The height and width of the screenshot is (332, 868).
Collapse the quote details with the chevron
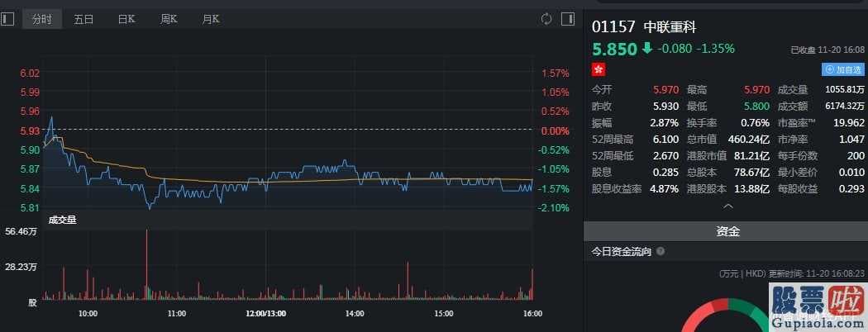[728, 206]
